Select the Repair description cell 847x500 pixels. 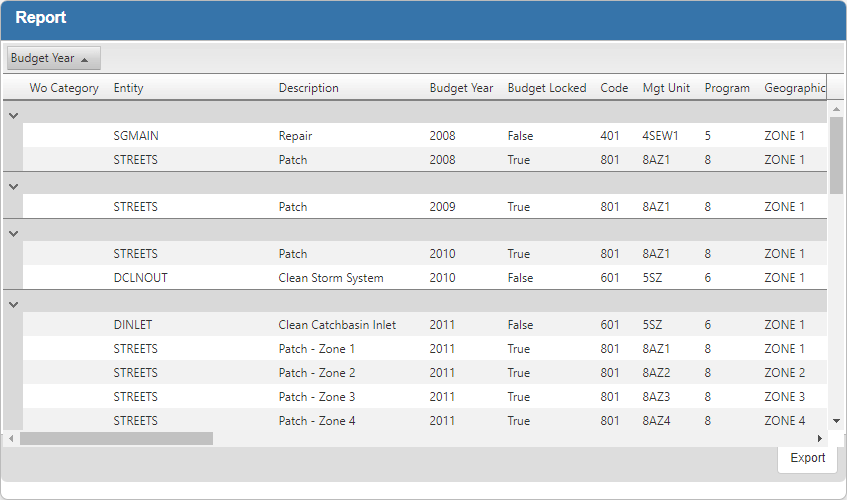pos(295,136)
